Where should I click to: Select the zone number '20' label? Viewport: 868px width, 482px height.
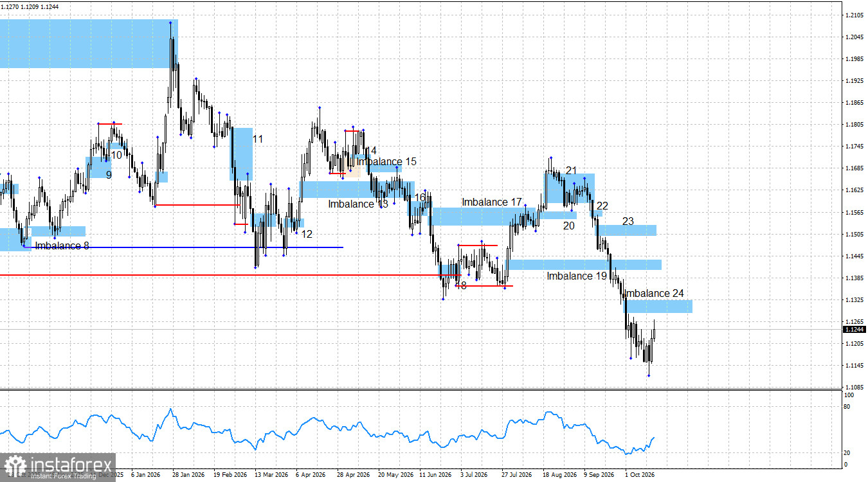coord(569,226)
